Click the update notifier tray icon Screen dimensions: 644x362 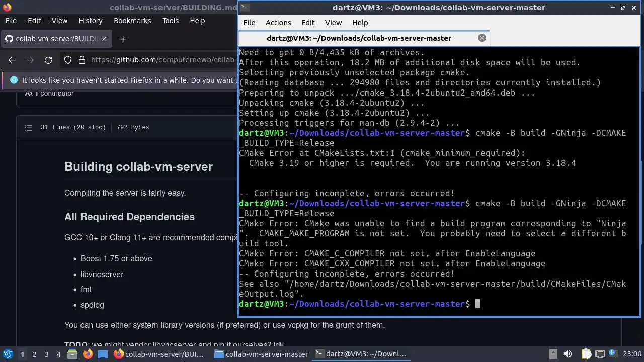(x=612, y=354)
